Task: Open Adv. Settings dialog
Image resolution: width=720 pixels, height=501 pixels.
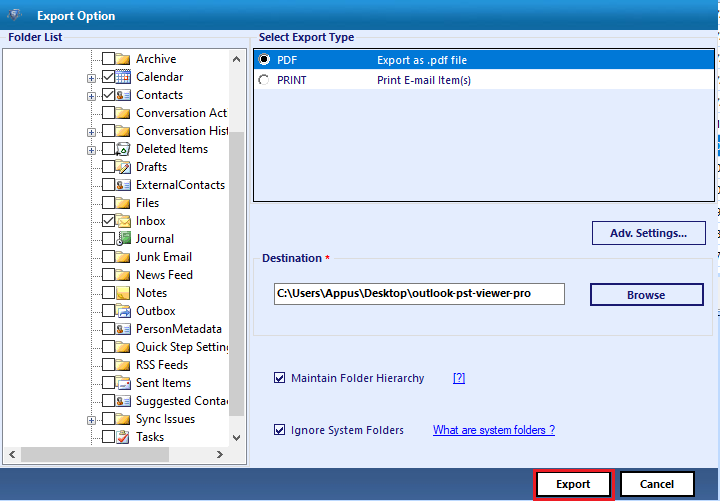Action: [648, 233]
